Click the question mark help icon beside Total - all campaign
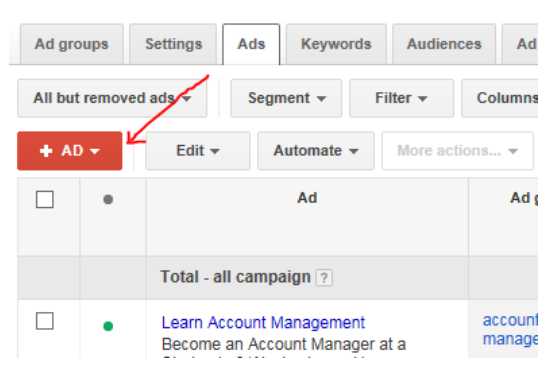 click(324, 278)
